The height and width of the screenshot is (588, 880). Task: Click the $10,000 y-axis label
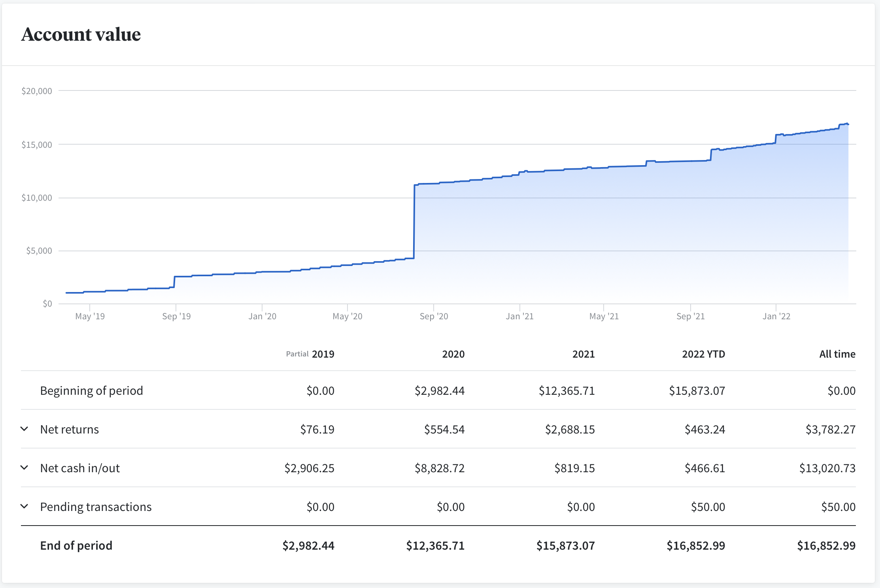[37, 198]
